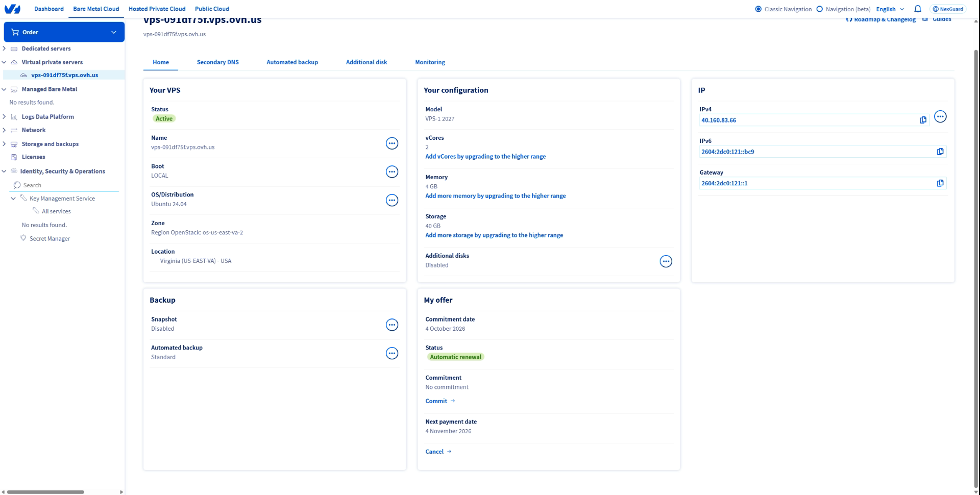Select Navigation (beta) radio button

820,9
